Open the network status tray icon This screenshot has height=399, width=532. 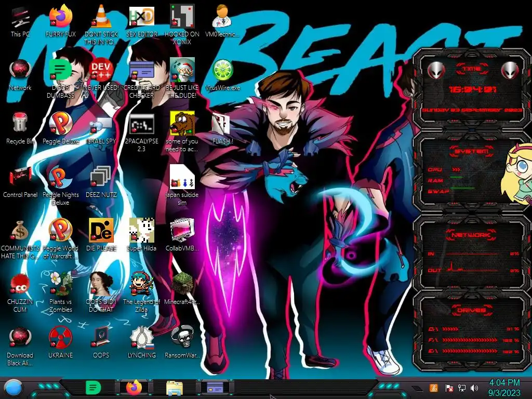point(462,388)
